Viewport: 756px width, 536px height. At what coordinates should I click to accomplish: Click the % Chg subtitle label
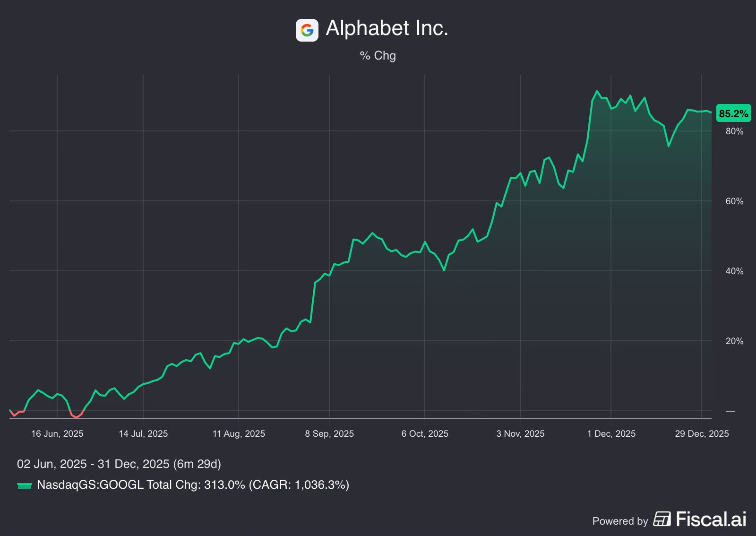click(x=378, y=56)
